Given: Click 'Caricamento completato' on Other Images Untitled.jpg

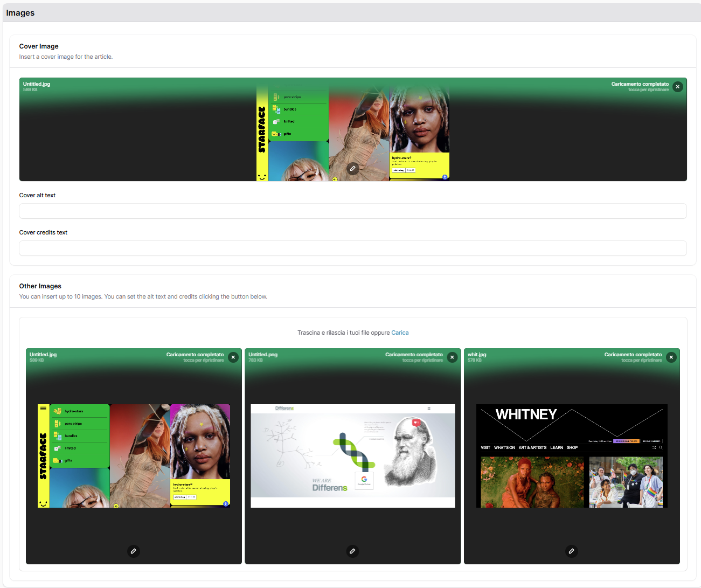Looking at the screenshot, I should 195,355.
